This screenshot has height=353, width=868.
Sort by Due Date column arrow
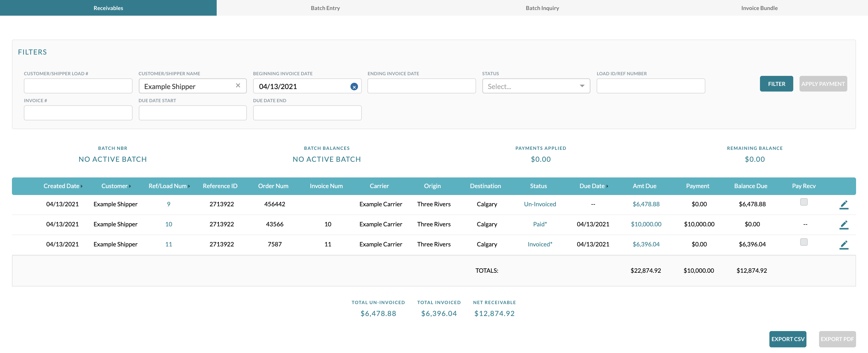point(607,186)
